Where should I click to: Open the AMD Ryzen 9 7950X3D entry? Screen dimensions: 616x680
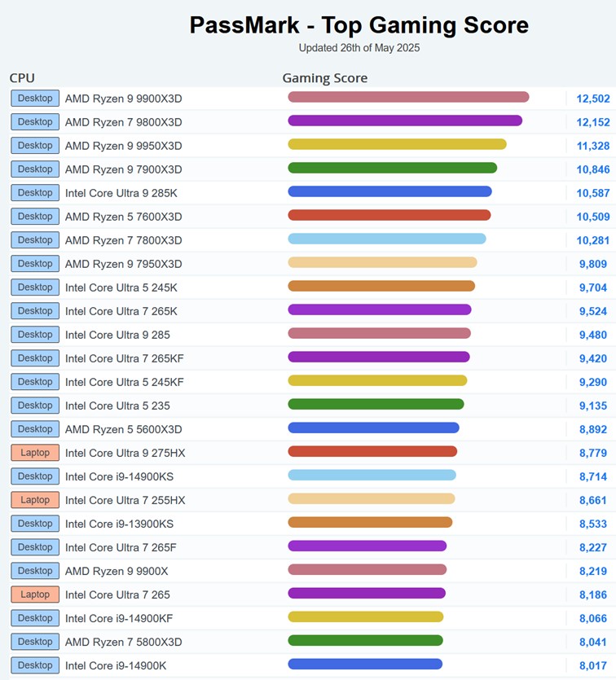pos(124,264)
